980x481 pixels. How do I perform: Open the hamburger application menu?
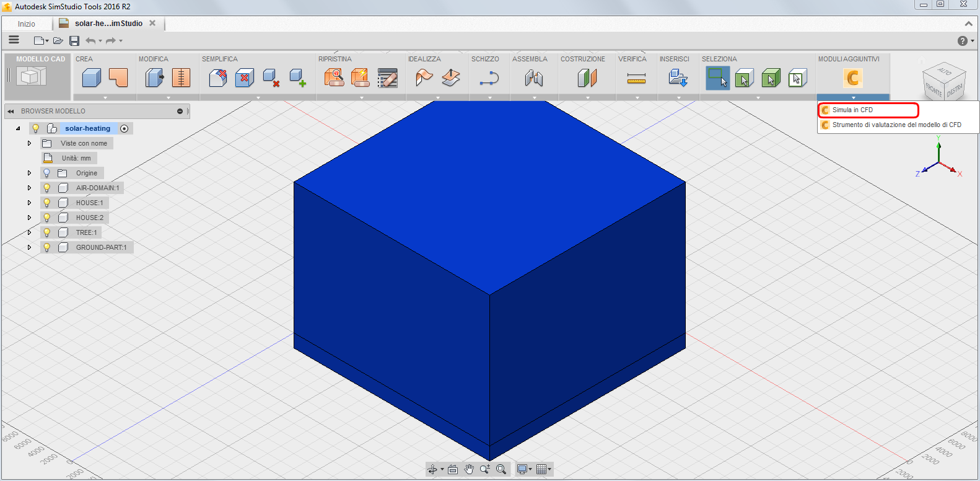click(x=14, y=40)
